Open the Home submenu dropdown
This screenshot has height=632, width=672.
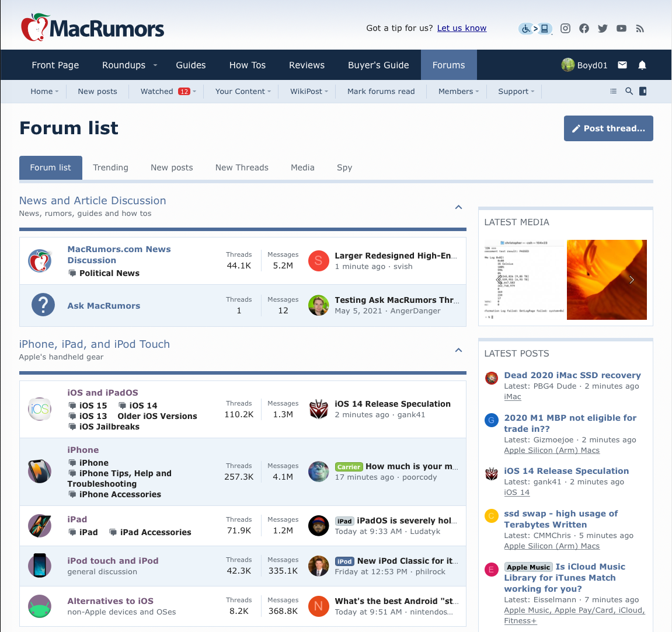[x=57, y=91]
